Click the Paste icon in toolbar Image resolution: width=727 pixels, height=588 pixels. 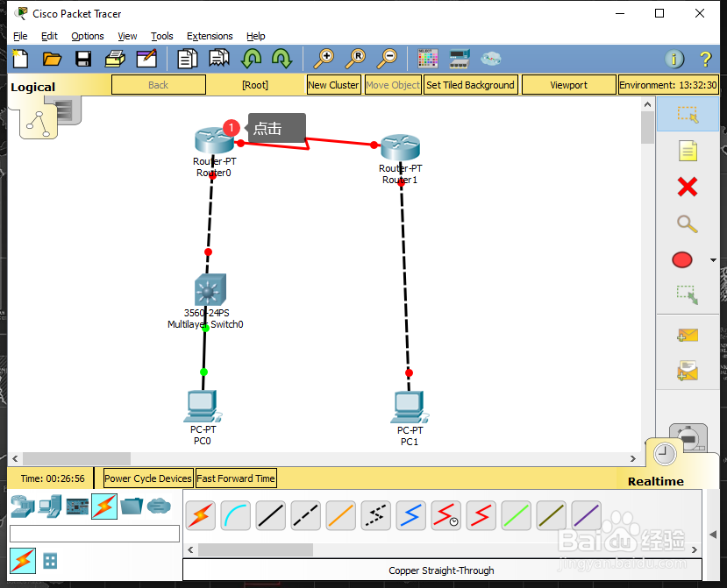(219, 59)
